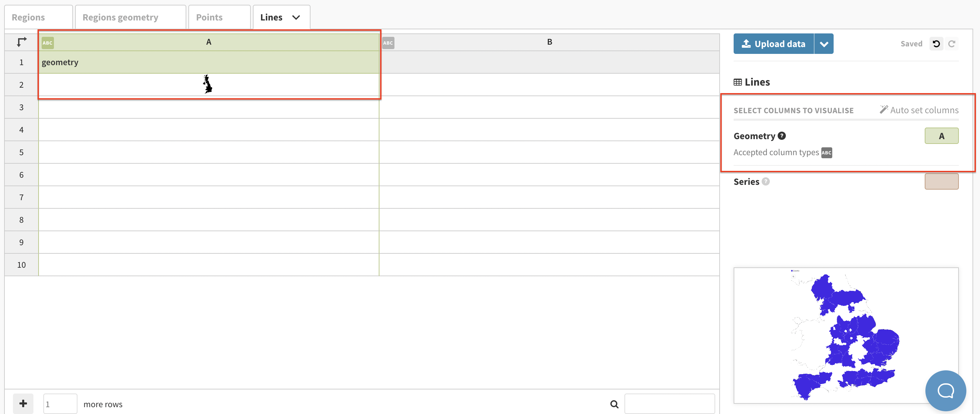980x414 pixels.
Task: Undo the last change
Action: [x=936, y=44]
